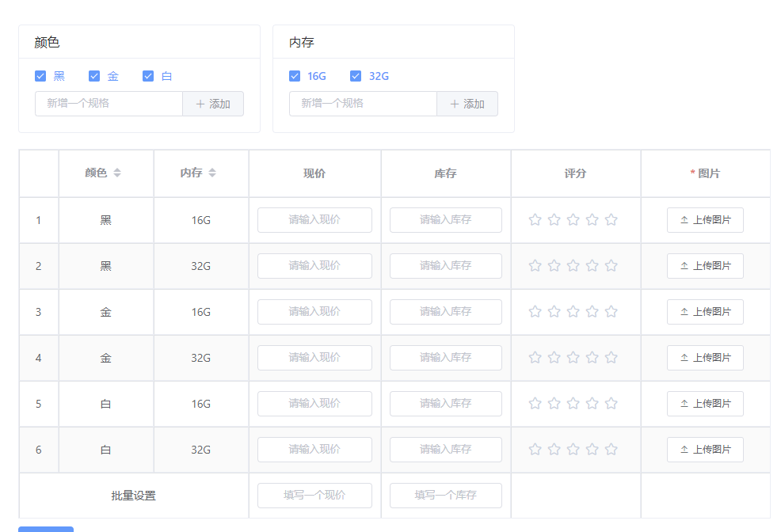Choose fourth star in row 5
The width and height of the screenshot is (781, 532).
point(592,403)
